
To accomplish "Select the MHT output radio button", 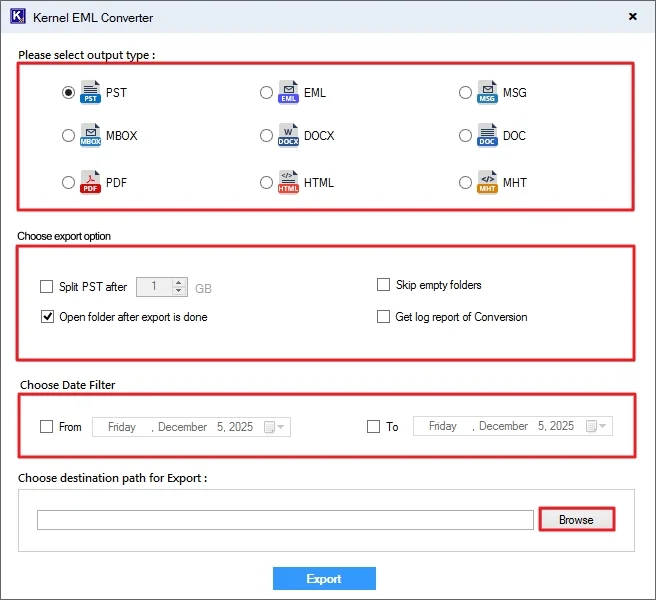I will coord(465,183).
